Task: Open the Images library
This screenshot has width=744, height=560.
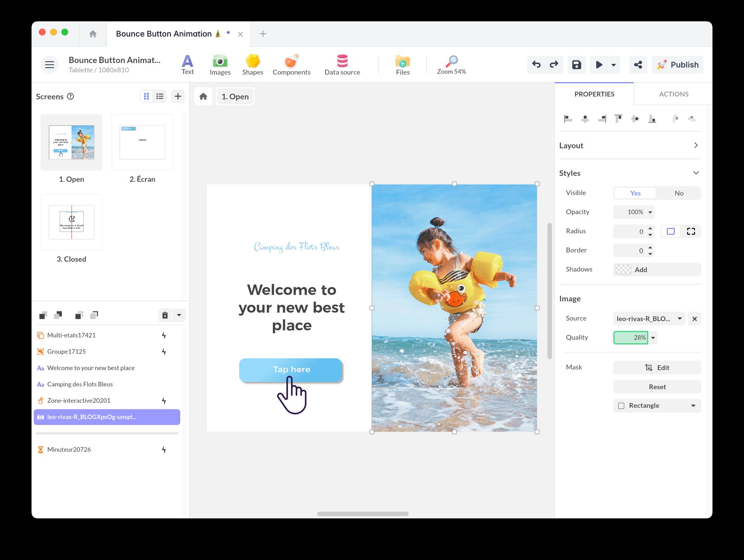Action: [220, 64]
